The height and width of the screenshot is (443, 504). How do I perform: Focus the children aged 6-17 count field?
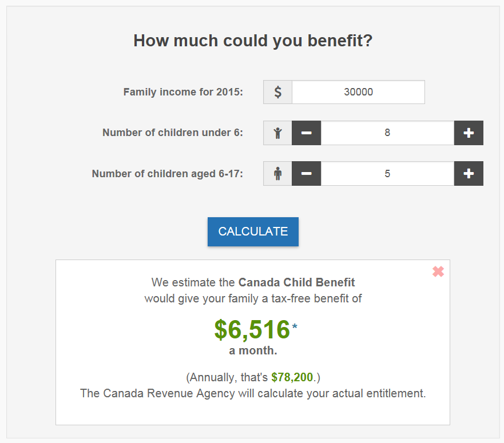[387, 174]
